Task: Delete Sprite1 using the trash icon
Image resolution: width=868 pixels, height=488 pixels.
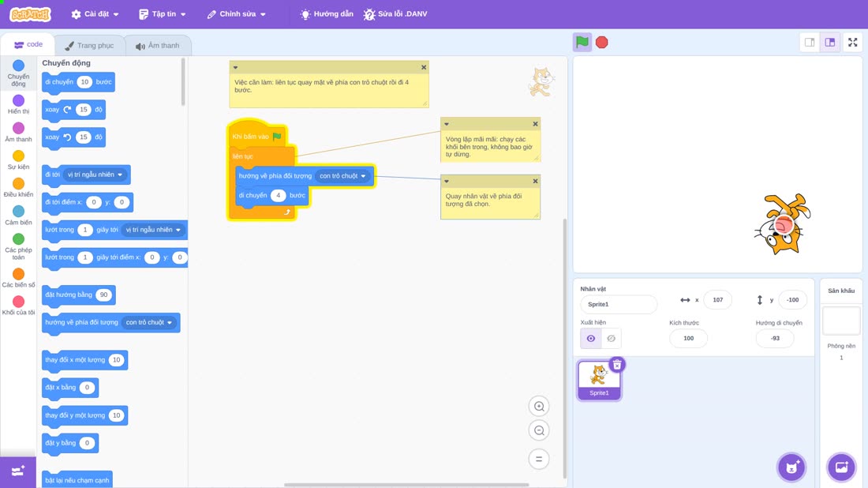Action: pos(617,365)
